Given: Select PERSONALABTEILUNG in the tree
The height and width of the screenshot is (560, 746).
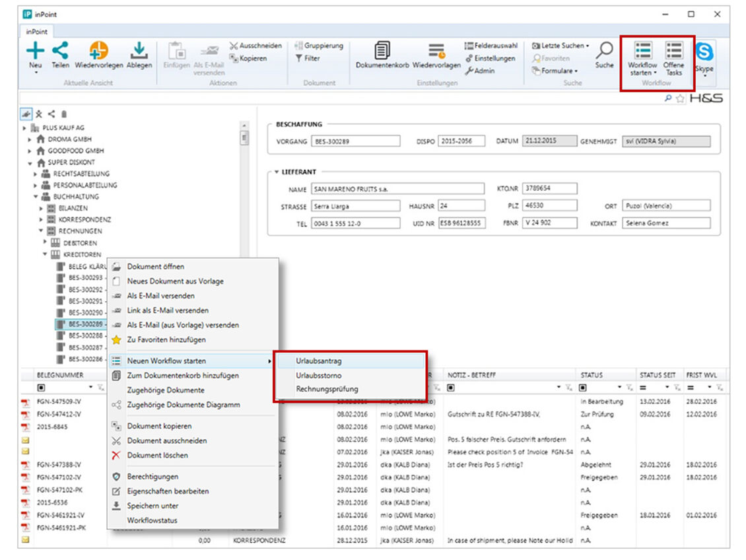Looking at the screenshot, I should (x=85, y=185).
